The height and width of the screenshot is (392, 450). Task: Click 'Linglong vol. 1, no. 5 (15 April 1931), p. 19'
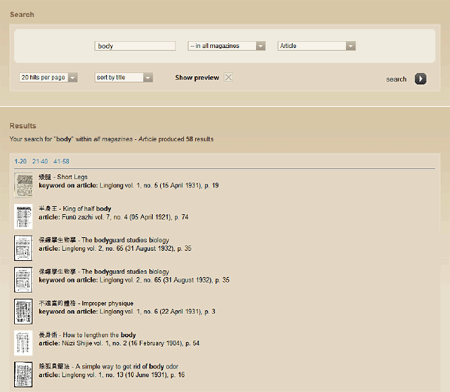[x=159, y=185]
